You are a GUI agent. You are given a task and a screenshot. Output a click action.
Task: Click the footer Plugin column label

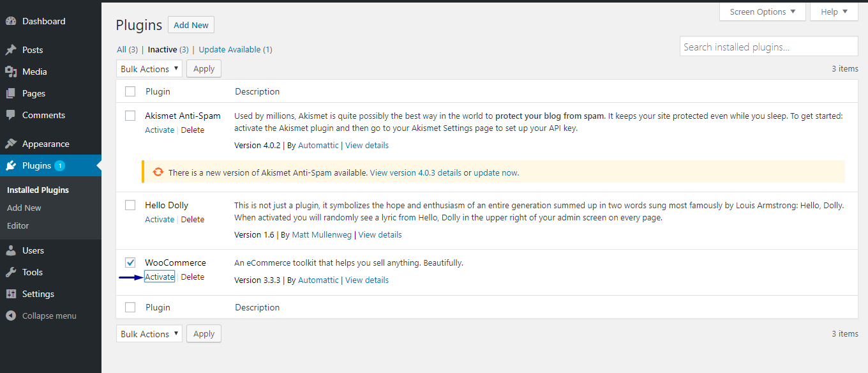point(158,307)
